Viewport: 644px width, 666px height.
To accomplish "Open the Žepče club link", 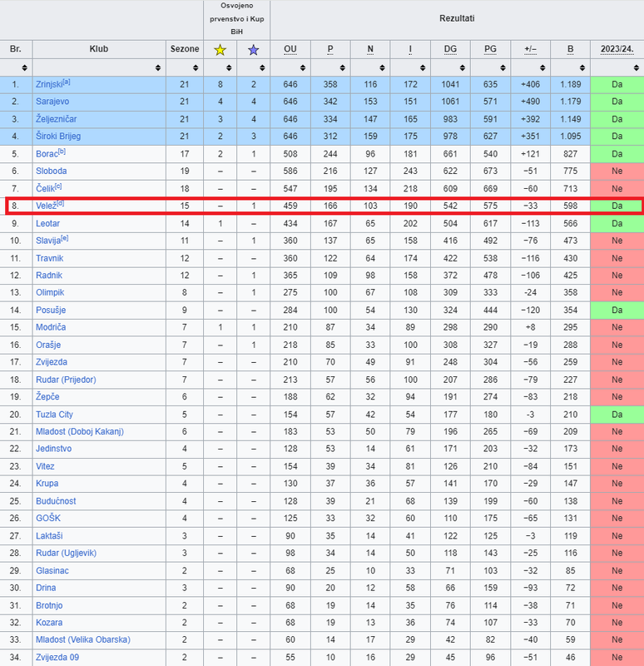I will [x=47, y=397].
